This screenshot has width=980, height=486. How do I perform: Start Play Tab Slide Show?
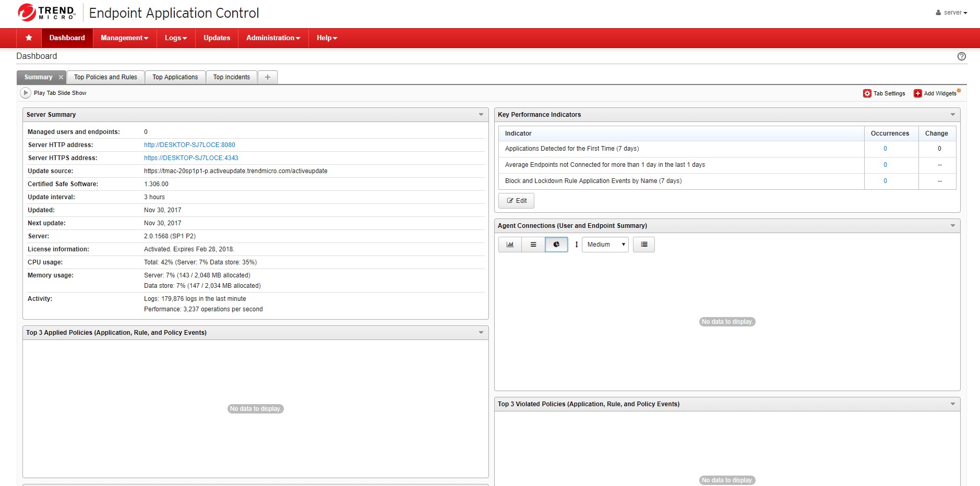tap(25, 92)
